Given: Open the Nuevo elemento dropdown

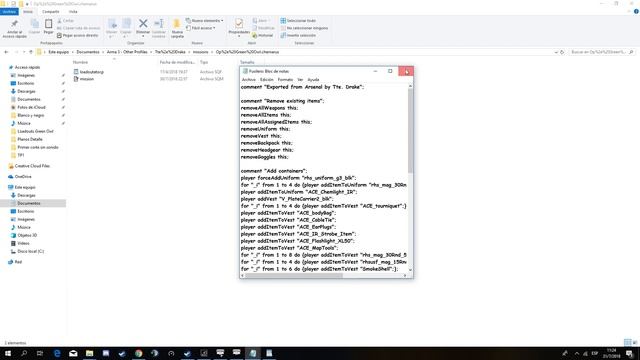Looking at the screenshot, I should point(204,20).
